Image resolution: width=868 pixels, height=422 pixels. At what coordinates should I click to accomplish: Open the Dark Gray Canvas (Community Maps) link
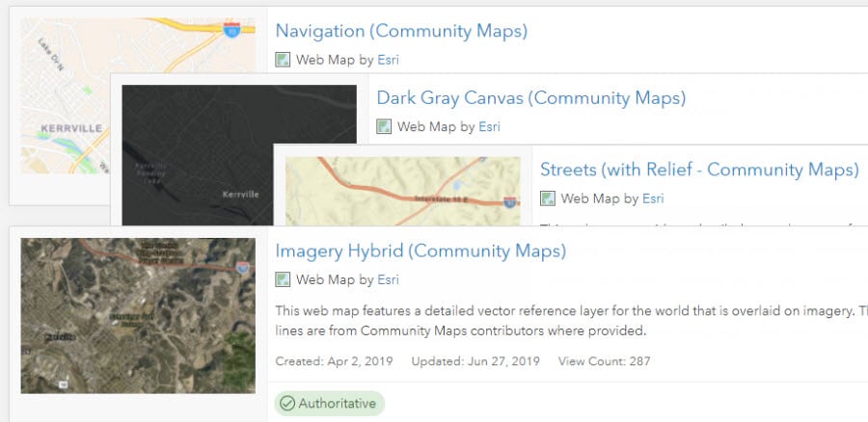point(530,98)
